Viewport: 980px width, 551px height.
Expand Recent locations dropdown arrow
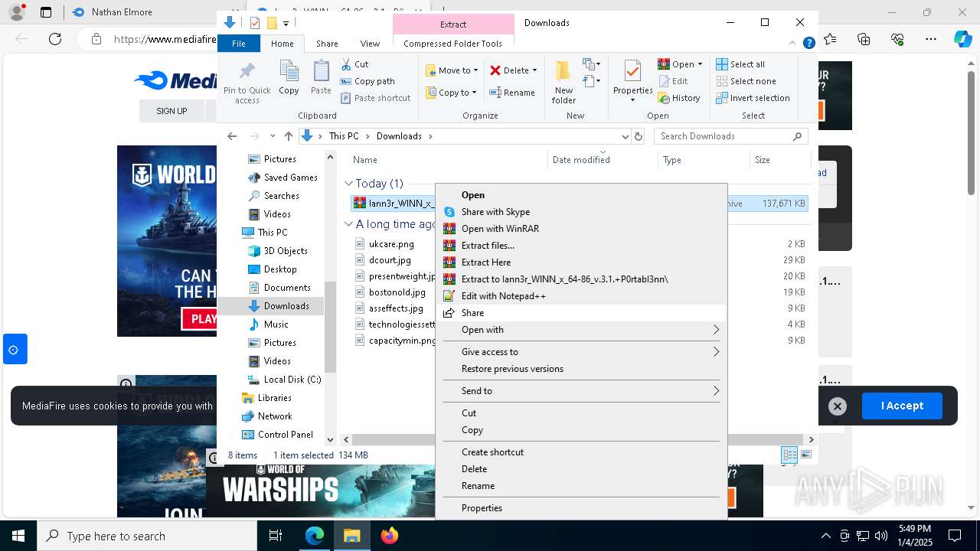(273, 136)
